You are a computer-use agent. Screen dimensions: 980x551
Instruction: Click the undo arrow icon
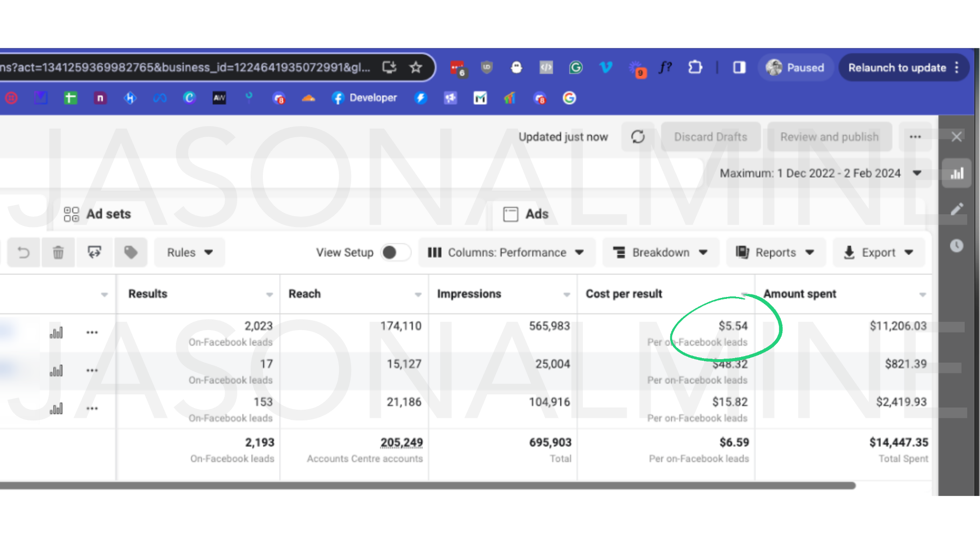tap(23, 253)
